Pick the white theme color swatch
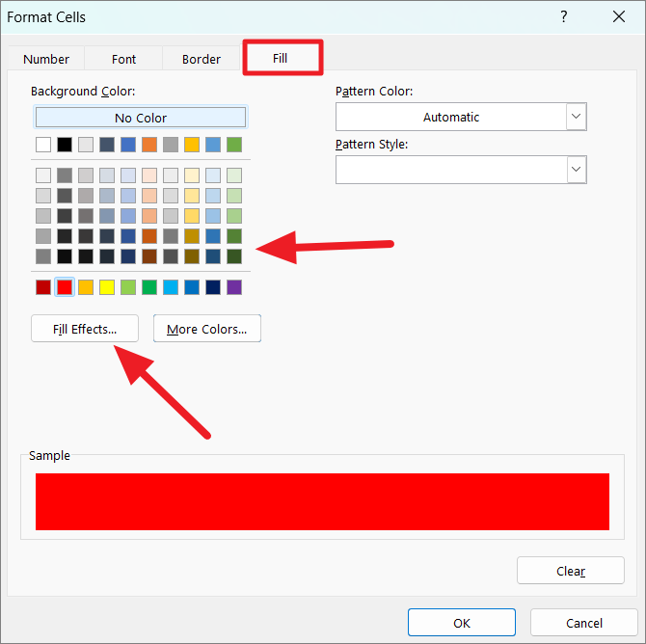This screenshot has width=646, height=644. pyautogui.click(x=43, y=145)
